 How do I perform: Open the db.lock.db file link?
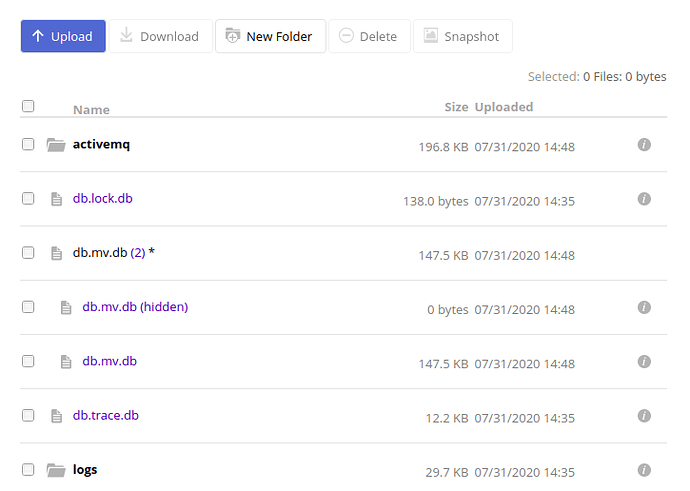click(x=103, y=198)
